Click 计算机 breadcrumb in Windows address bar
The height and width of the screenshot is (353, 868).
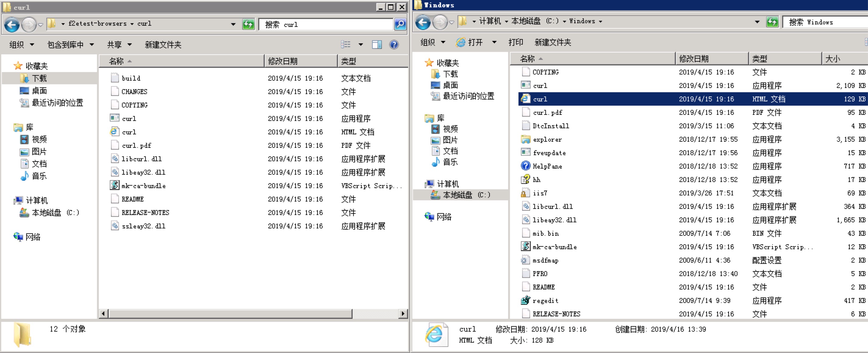click(490, 21)
